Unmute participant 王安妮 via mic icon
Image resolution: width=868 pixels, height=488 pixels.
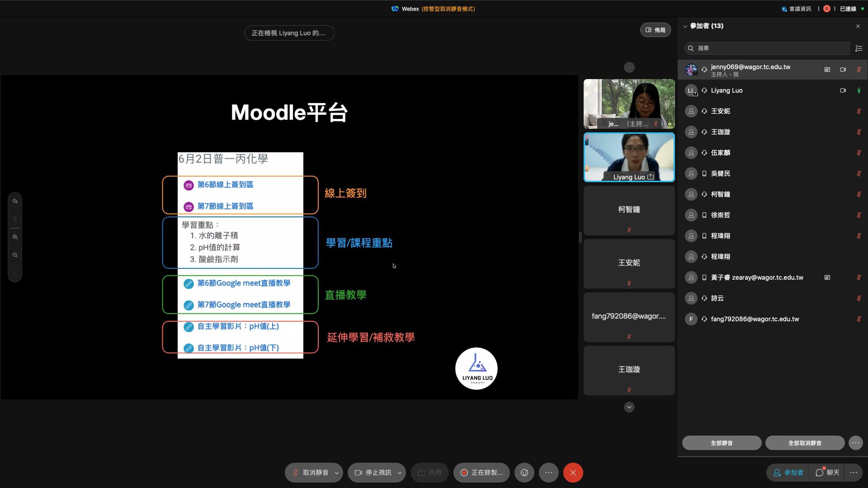pyautogui.click(x=859, y=111)
